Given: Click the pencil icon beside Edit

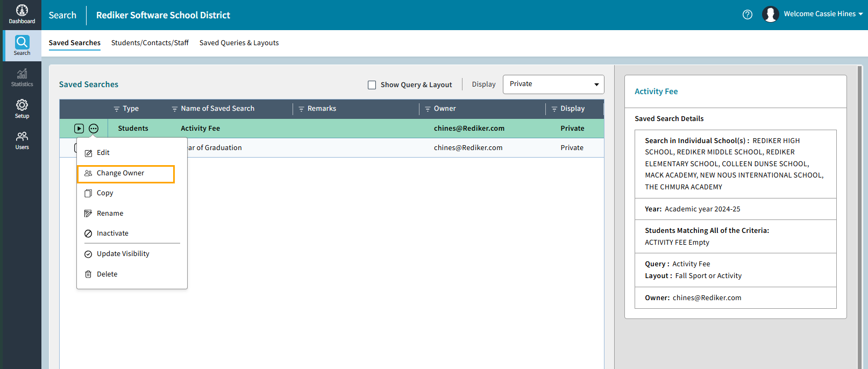Looking at the screenshot, I should (88, 153).
